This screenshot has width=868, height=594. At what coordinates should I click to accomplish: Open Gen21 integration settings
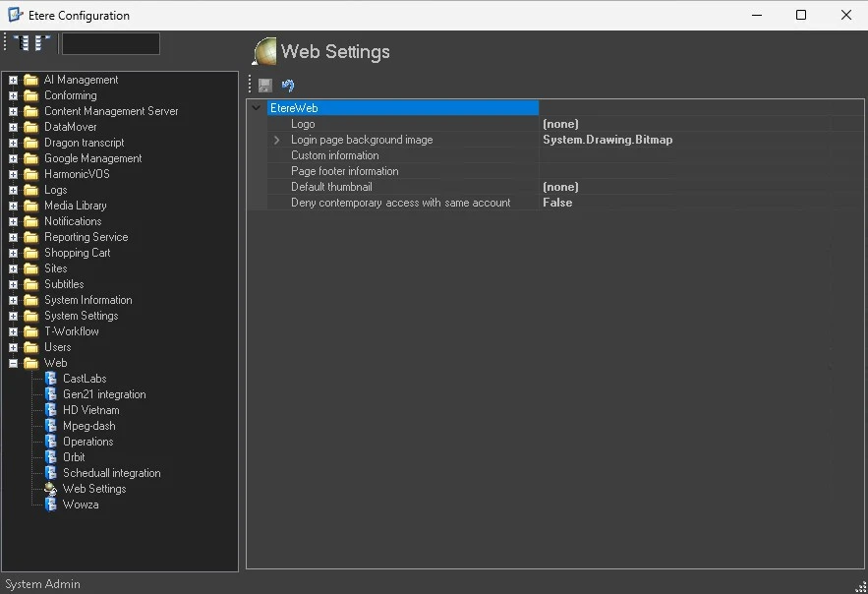coord(104,394)
